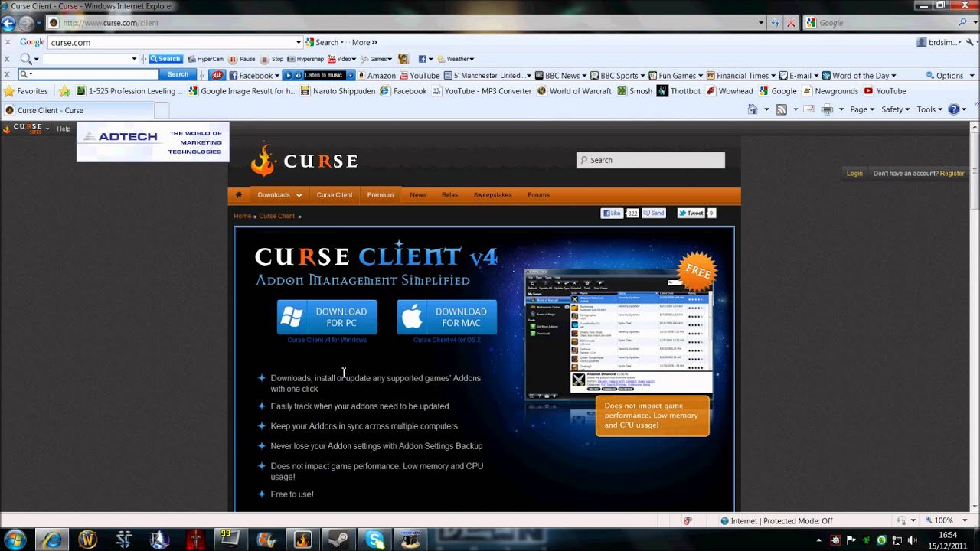Click the Curse site Search field

point(651,160)
